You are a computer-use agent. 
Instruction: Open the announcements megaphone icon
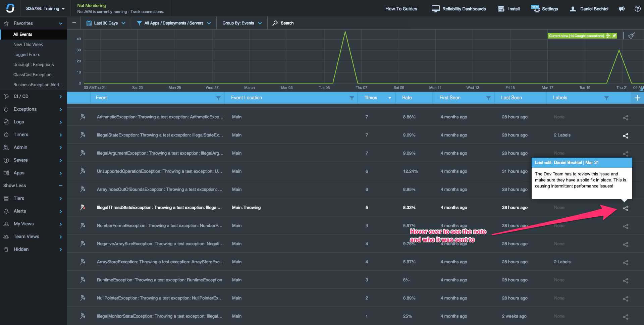point(622,9)
